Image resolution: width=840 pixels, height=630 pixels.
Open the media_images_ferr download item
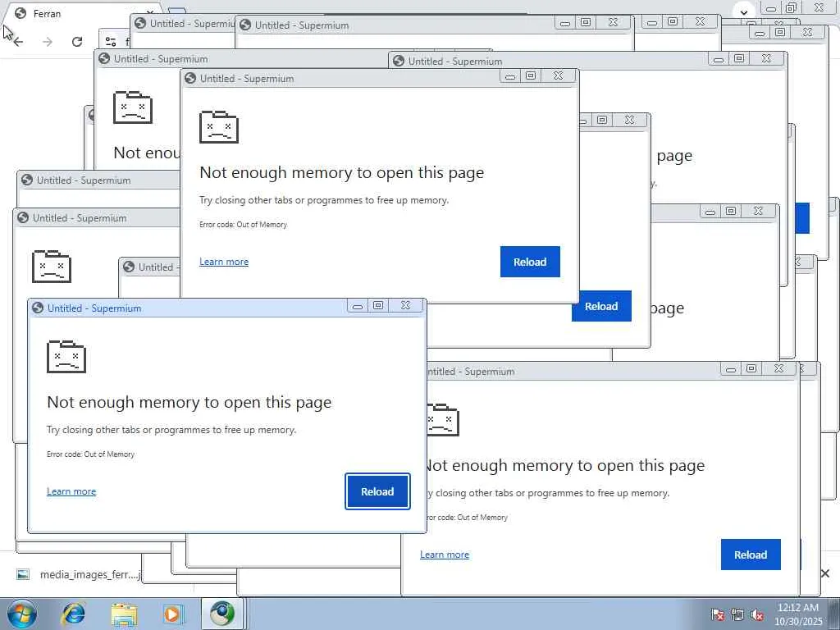point(78,574)
